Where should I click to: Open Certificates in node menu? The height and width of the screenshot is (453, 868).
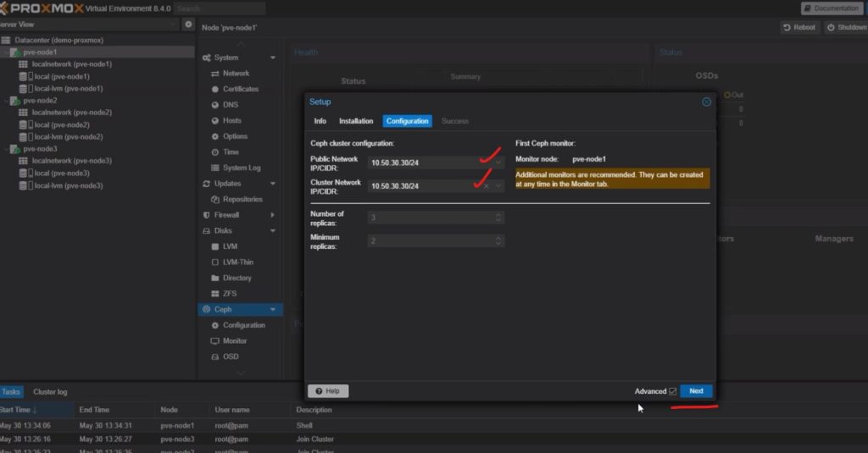(x=240, y=89)
